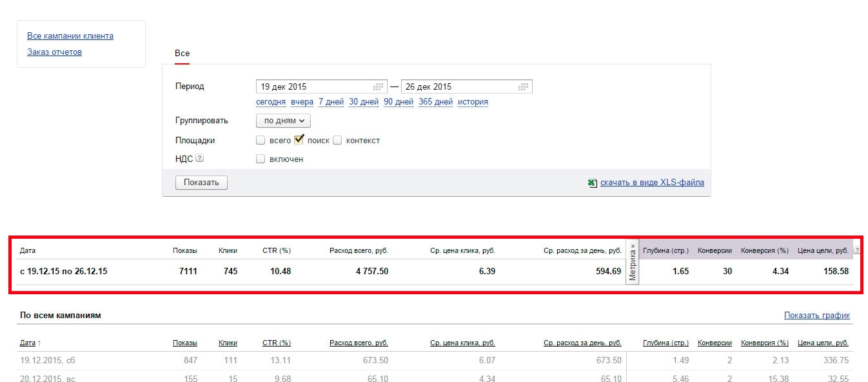This screenshot has width=868, height=382.
Task: Open the 'по дням' grouping dropdown
Action: pos(284,121)
